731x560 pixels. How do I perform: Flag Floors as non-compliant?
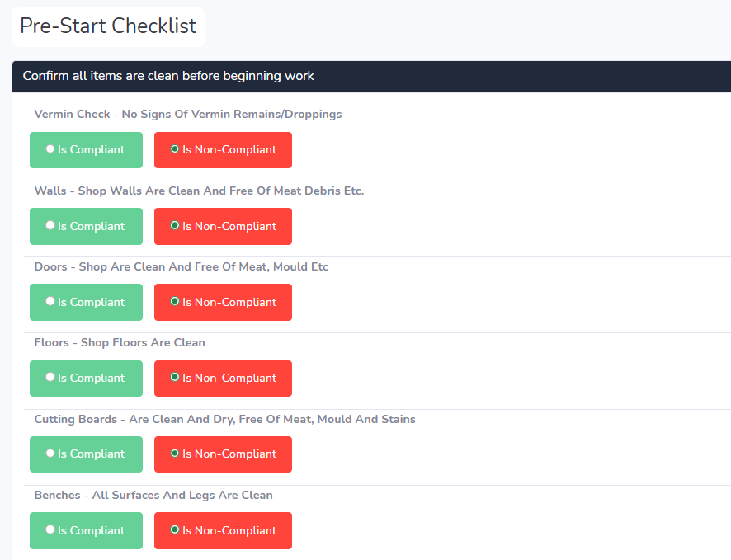(223, 378)
